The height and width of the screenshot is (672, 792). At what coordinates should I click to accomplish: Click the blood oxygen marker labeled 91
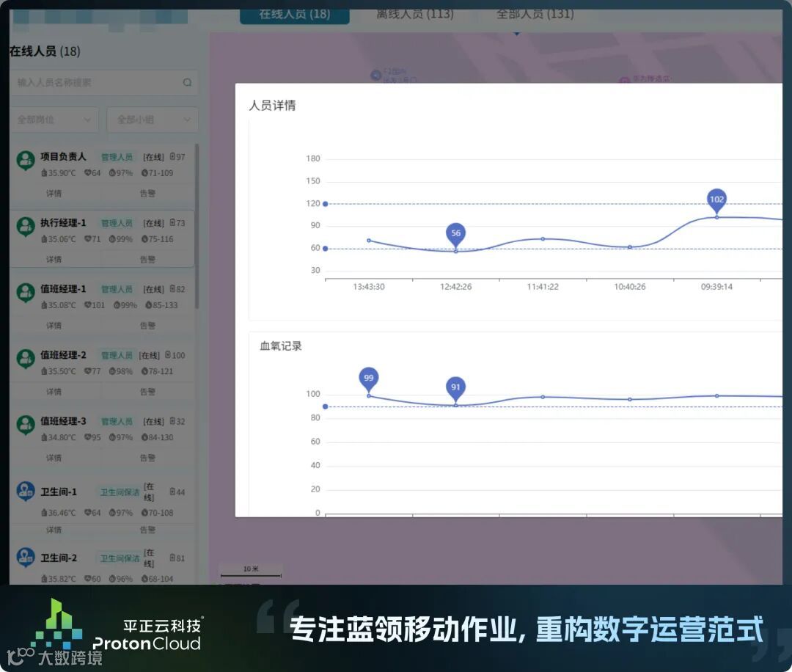pos(455,387)
